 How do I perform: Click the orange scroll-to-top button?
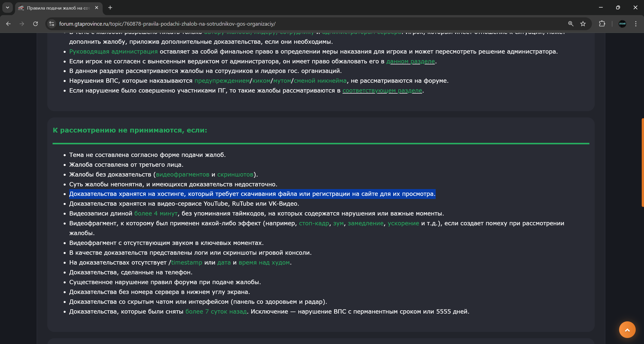click(627, 330)
